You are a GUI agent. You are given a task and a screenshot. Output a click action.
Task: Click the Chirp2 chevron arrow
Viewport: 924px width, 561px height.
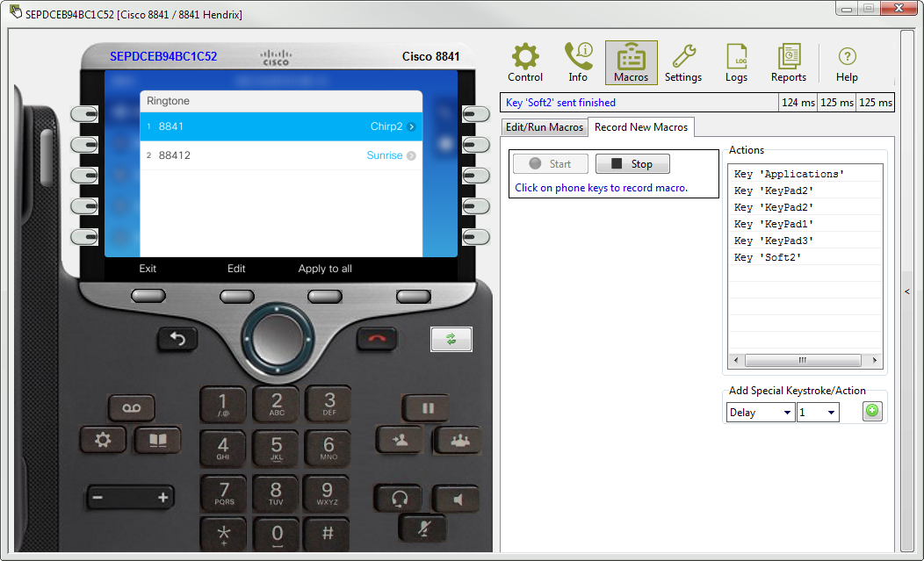411,126
